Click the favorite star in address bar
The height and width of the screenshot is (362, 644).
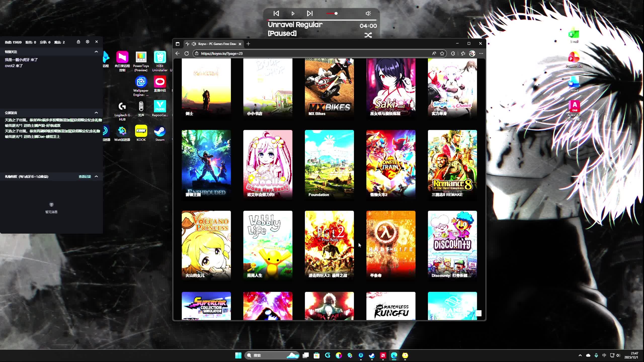(x=442, y=53)
